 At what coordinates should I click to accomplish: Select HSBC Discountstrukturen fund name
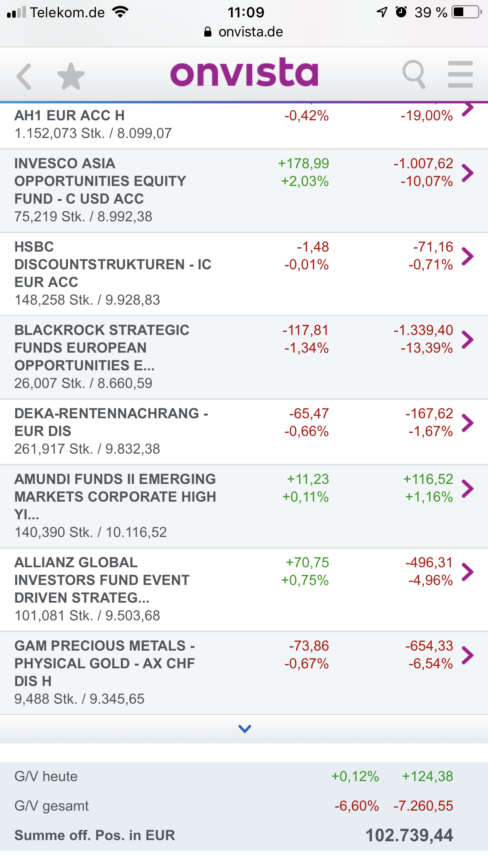pyautogui.click(x=113, y=265)
